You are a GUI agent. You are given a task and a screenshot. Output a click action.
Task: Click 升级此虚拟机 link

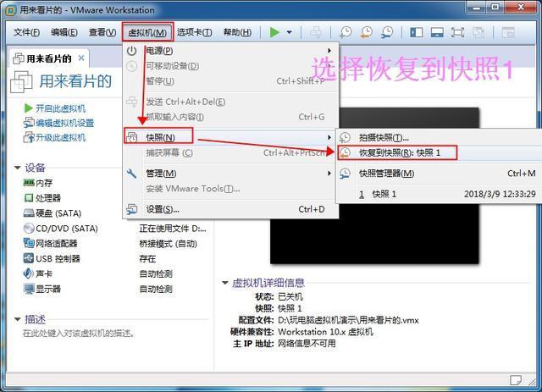[x=60, y=137]
